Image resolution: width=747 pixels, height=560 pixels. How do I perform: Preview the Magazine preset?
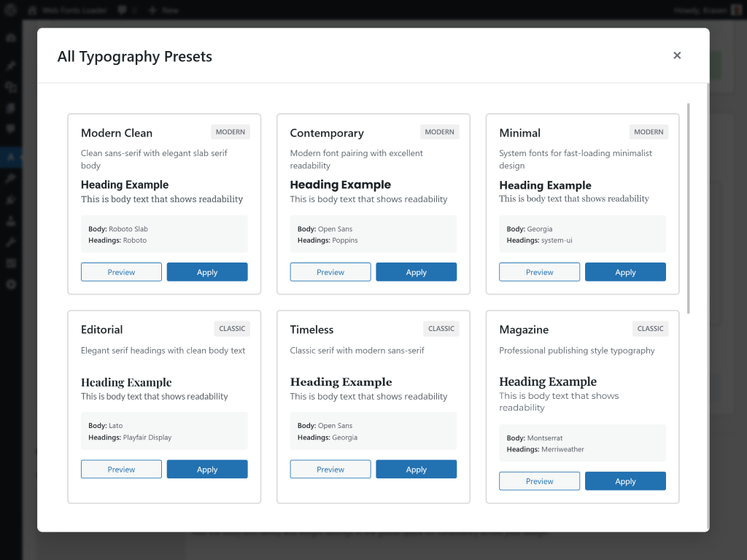point(539,481)
